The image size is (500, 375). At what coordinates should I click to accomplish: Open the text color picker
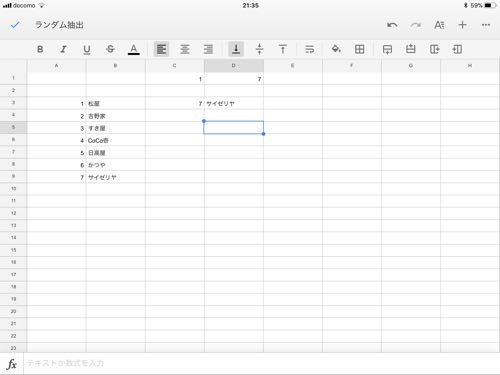click(x=134, y=49)
